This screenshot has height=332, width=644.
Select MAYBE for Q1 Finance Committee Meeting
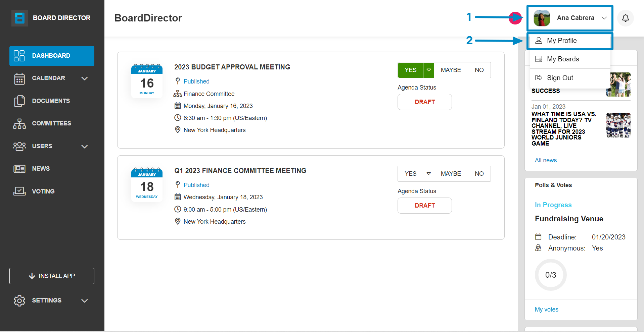(x=451, y=174)
